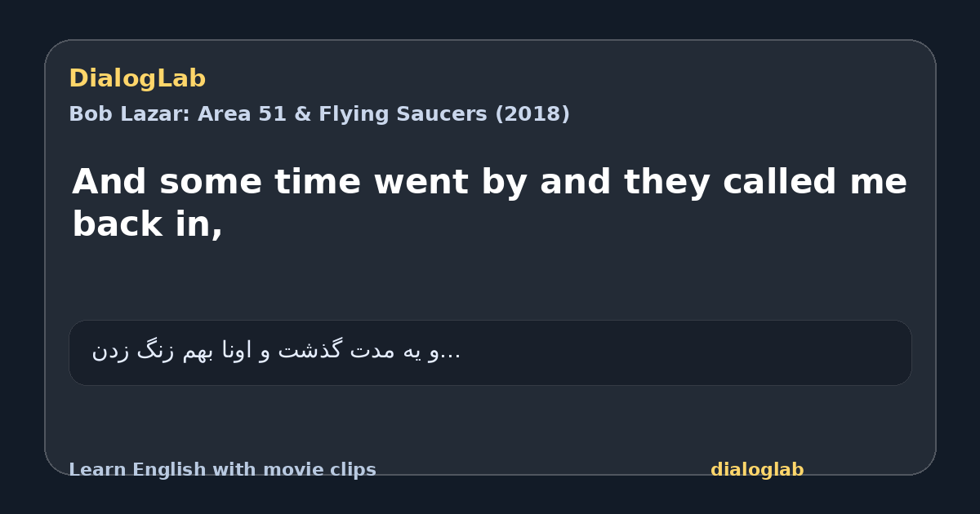Click the word 'time' in the subtitle

point(318,182)
